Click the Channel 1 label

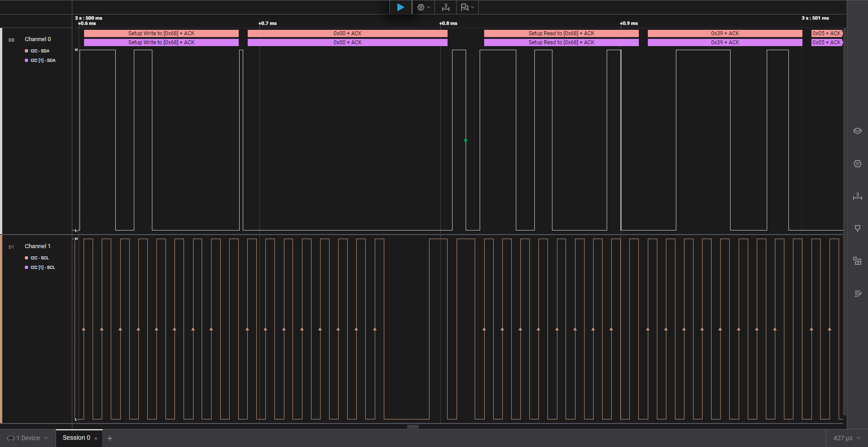(38, 246)
